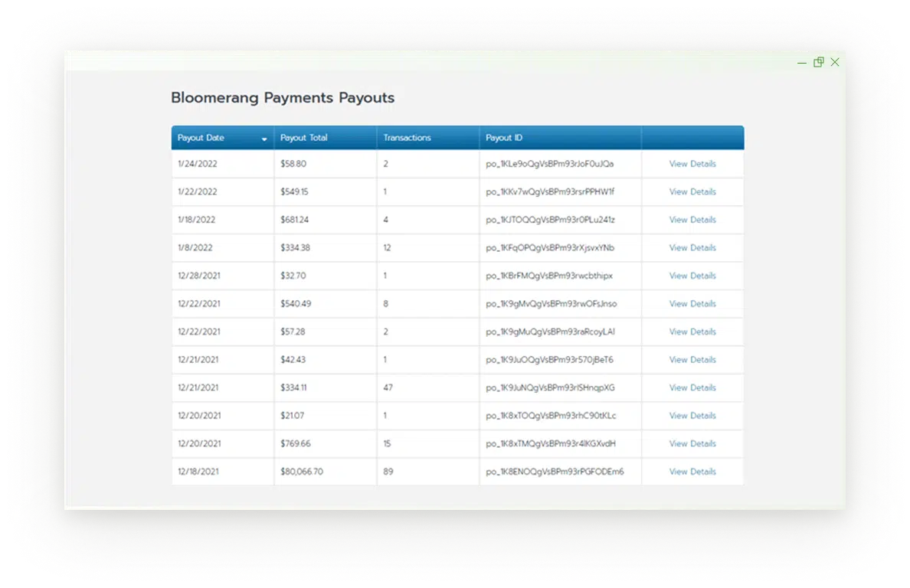This screenshot has height=588, width=910.
Task: Click the $32.70 payout total
Action: click(x=293, y=276)
